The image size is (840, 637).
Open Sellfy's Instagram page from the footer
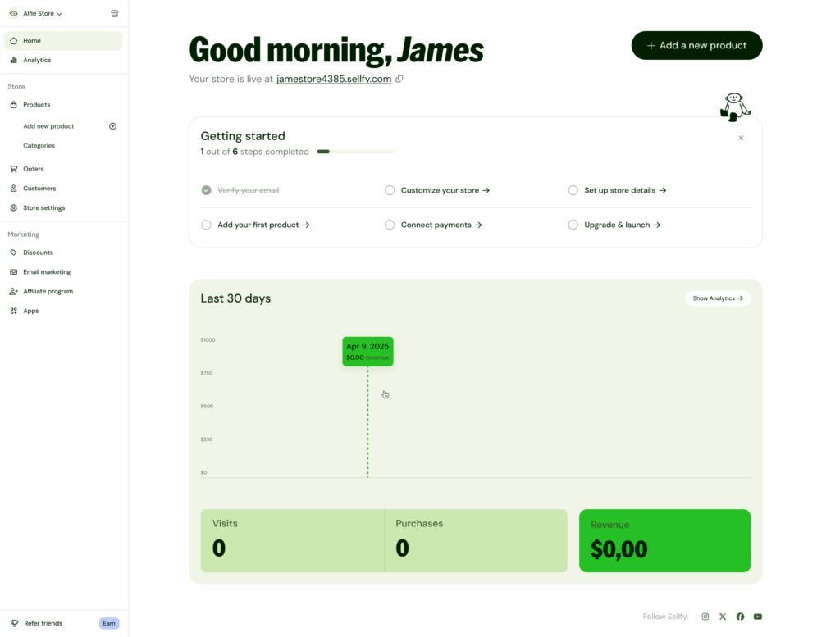pos(705,616)
